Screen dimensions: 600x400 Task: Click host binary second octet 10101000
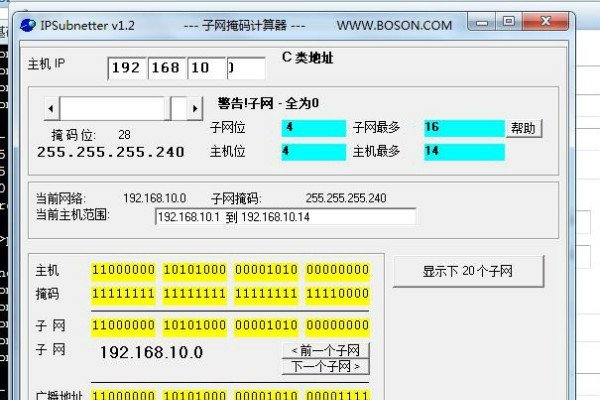[x=195, y=271]
